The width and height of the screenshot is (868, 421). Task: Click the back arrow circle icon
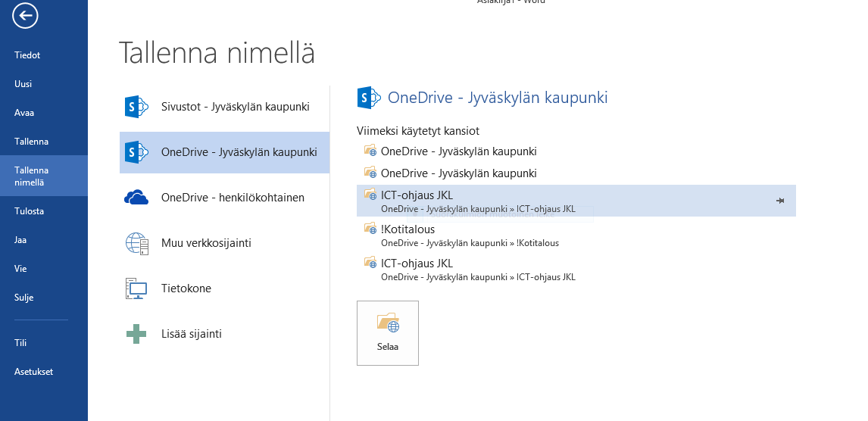tap(25, 15)
